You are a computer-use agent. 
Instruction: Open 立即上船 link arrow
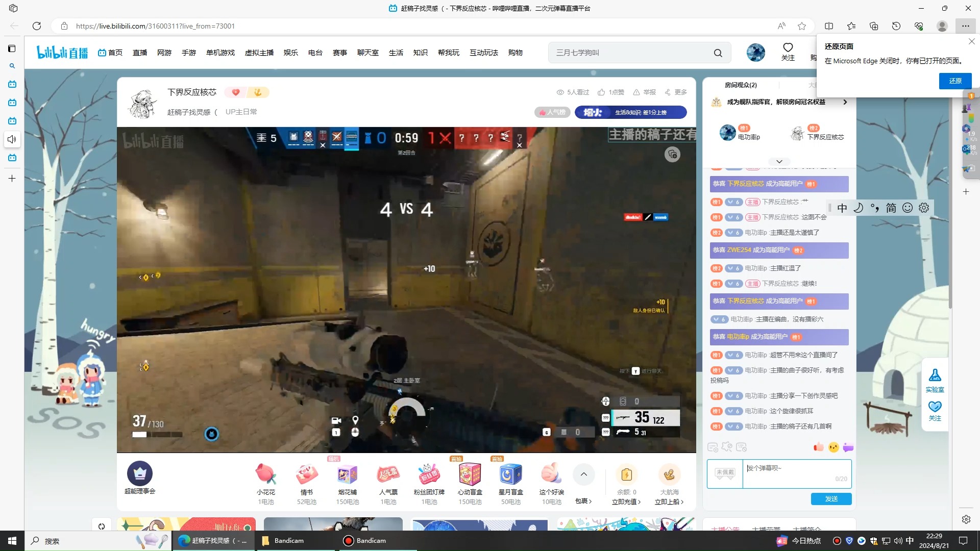[669, 502]
